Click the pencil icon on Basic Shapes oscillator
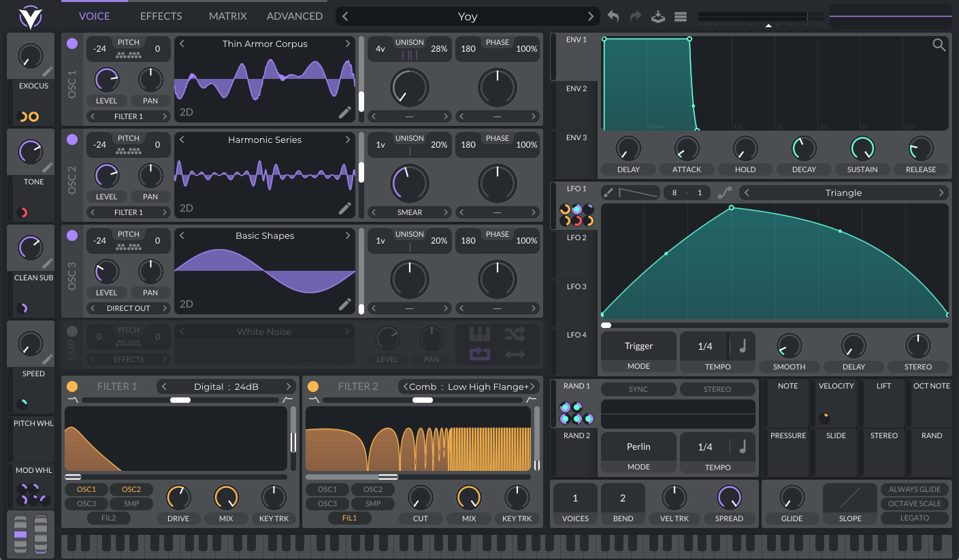This screenshot has width=959, height=560. point(345,304)
